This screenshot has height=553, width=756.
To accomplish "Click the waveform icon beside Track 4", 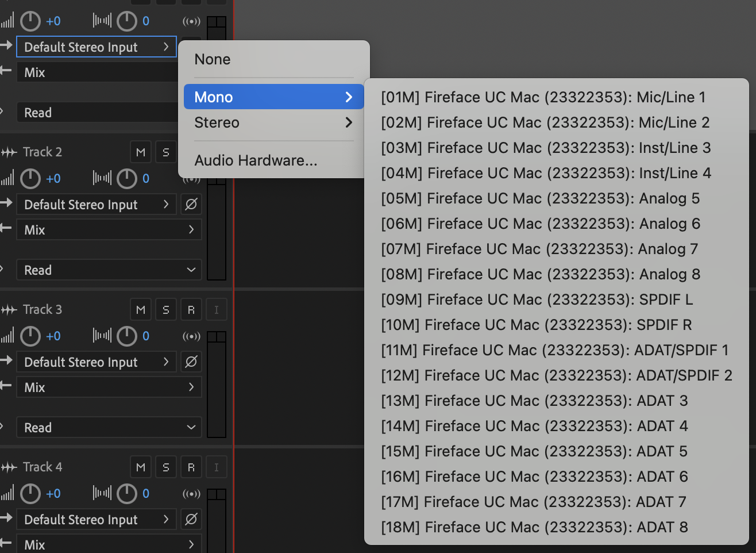I will click(9, 467).
